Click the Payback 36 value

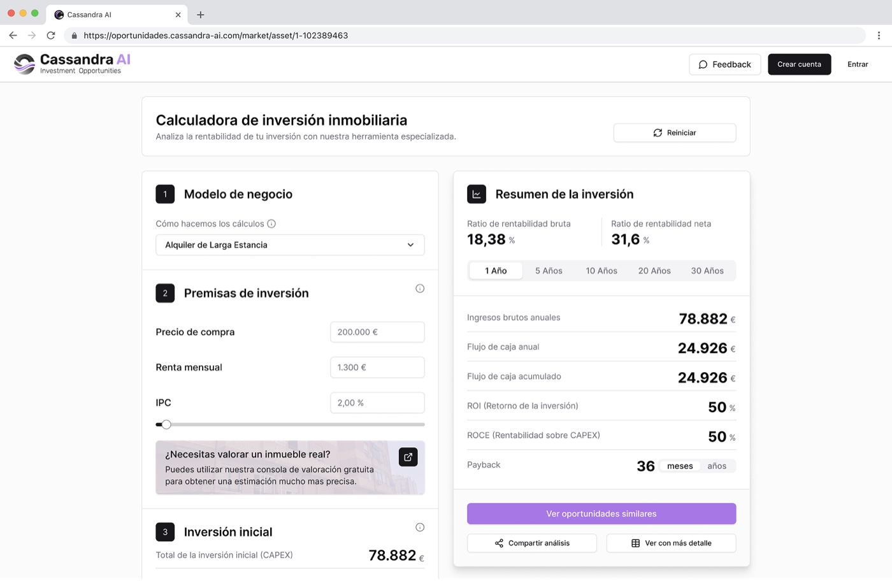point(645,466)
